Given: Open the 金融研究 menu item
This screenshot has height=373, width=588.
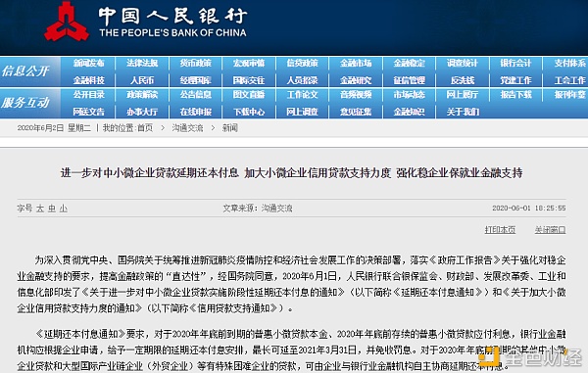Looking at the screenshot, I should [356, 80].
